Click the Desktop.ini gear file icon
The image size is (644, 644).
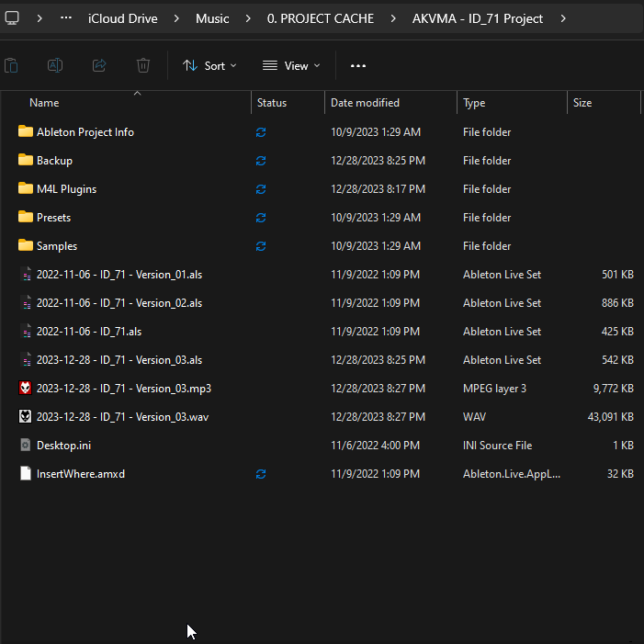pyautogui.click(x=25, y=446)
